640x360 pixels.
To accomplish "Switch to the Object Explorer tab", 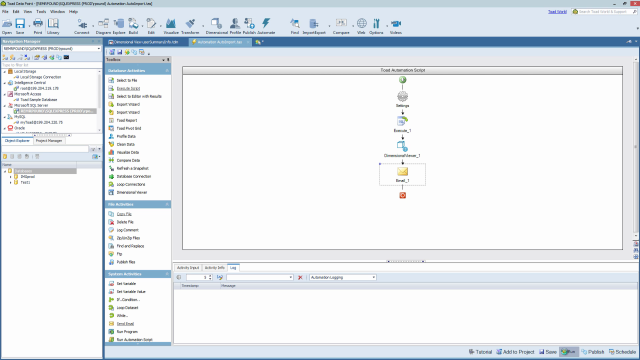I will coord(17,141).
